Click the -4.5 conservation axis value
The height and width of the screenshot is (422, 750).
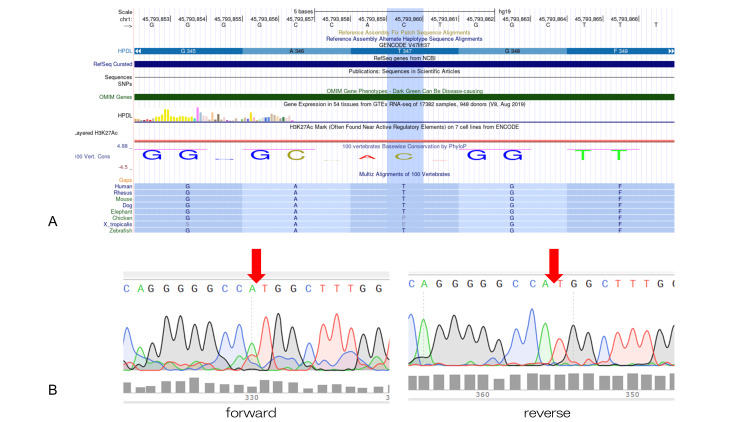point(123,167)
